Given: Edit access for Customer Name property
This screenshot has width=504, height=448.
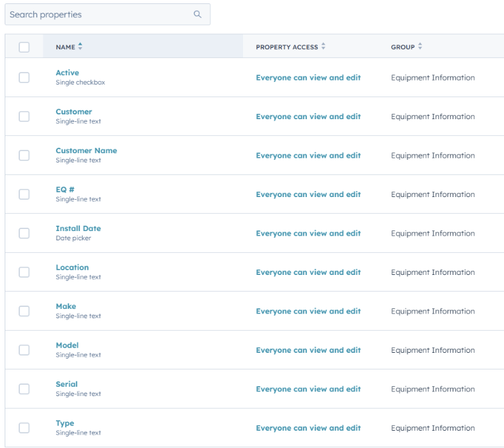Looking at the screenshot, I should [308, 156].
